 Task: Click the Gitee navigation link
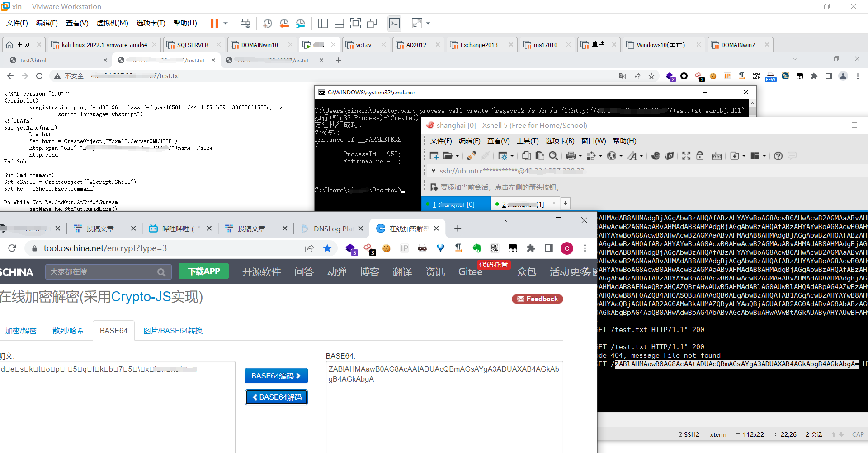point(470,271)
